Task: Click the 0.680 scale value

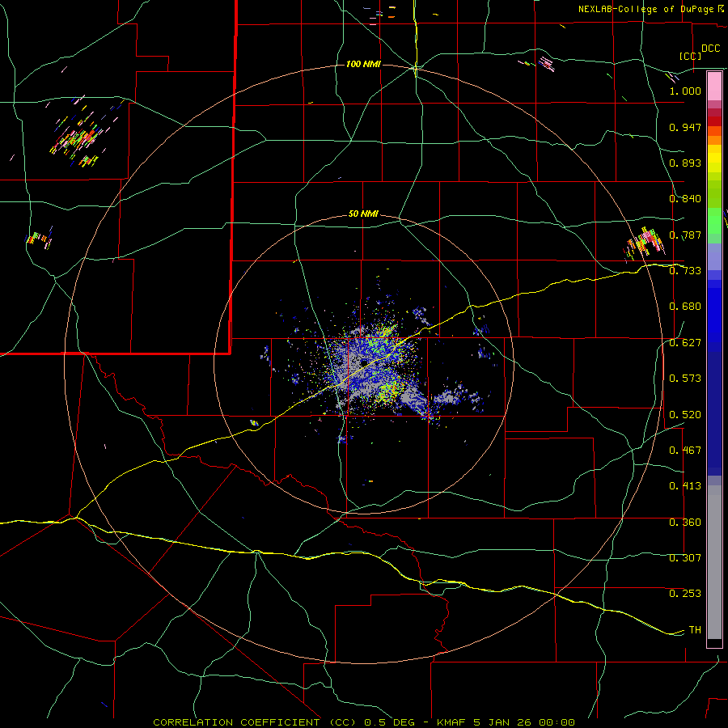Action: point(685,307)
